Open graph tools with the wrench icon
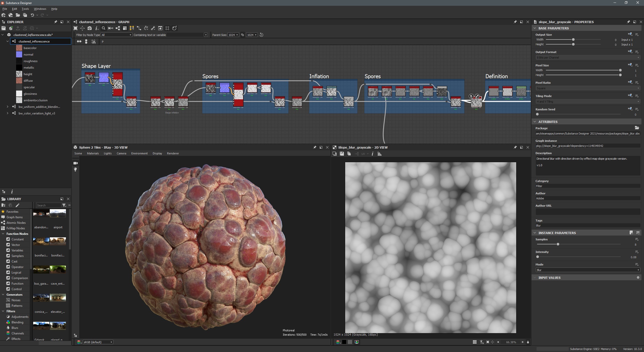Viewport: 644px width, 352px height. click(x=153, y=28)
